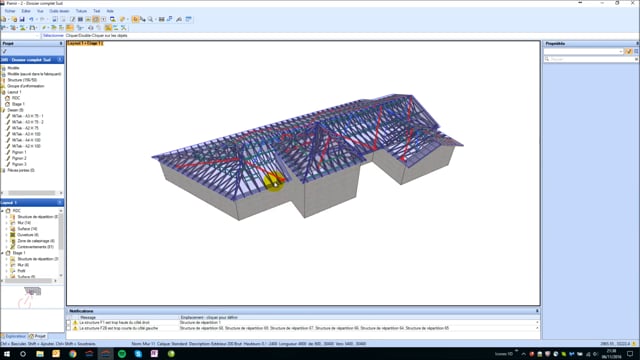Tick checkbox for 'structure F1 est trop haute' warning

[69, 322]
